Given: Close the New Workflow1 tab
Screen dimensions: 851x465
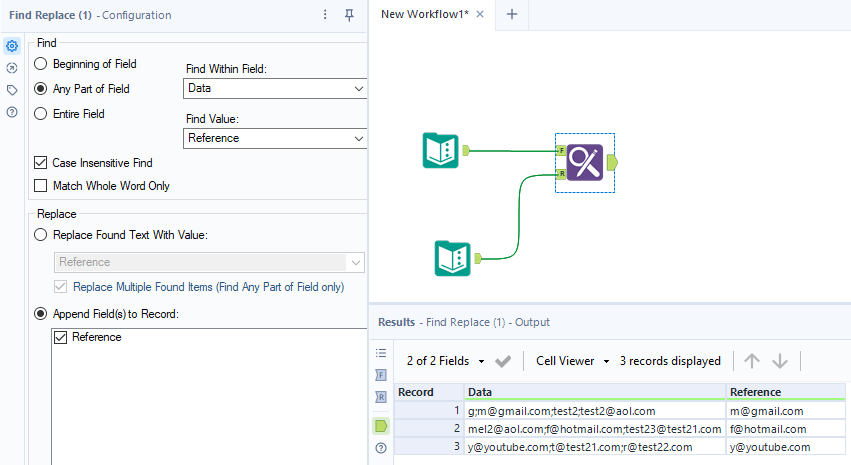Looking at the screenshot, I should 480,14.
